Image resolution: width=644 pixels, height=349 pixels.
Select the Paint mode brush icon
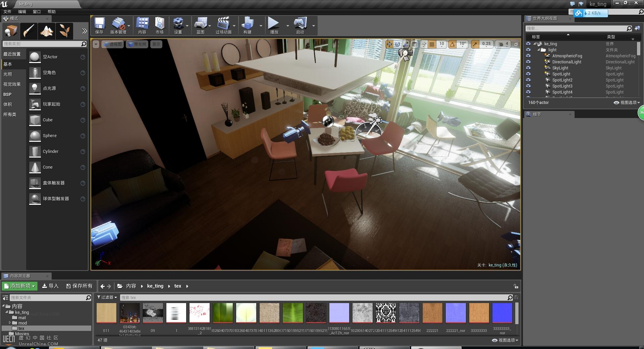(x=29, y=31)
